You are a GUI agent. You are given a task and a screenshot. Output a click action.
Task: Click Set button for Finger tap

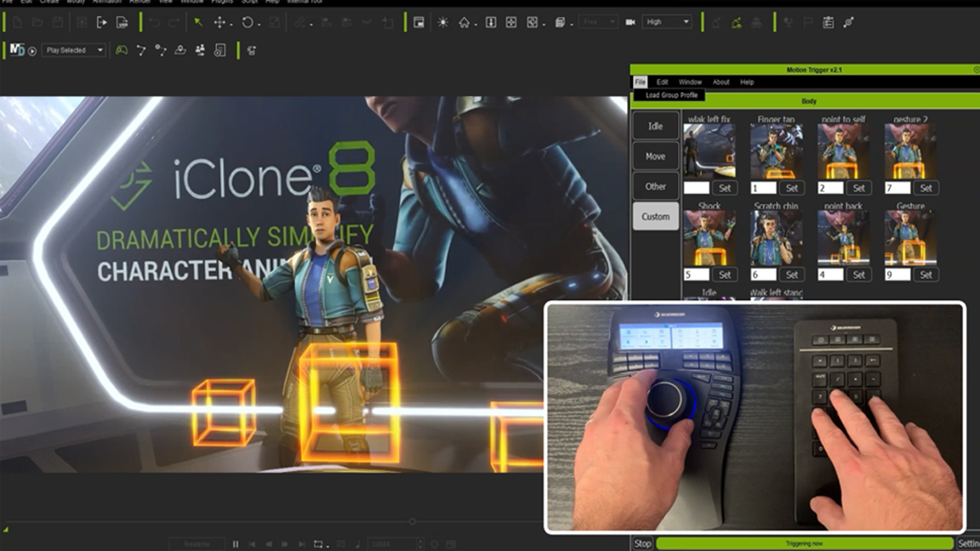(791, 188)
